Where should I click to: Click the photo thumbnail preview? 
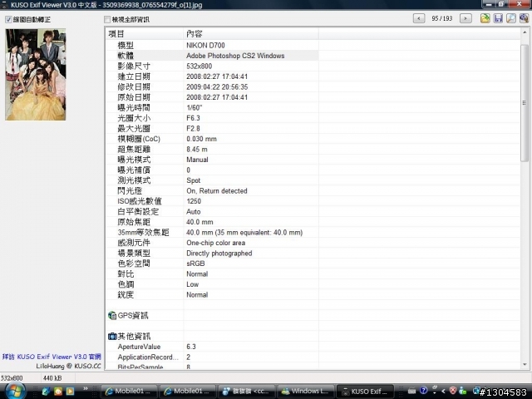(35, 75)
